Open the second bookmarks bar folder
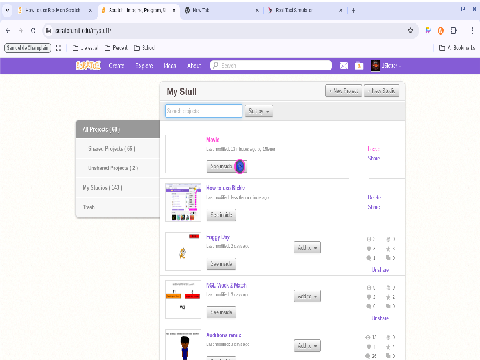 pyautogui.click(x=116, y=48)
